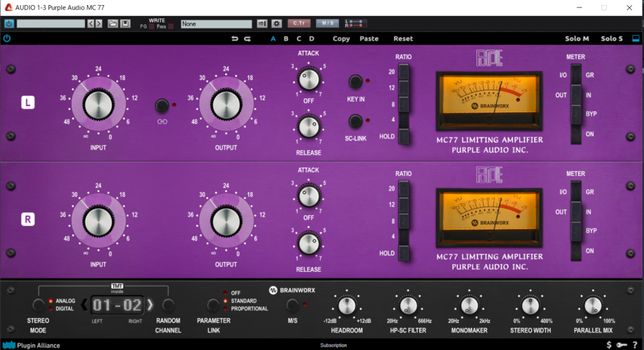
Task: Click the R channel attack knob
Action: pos(308,196)
